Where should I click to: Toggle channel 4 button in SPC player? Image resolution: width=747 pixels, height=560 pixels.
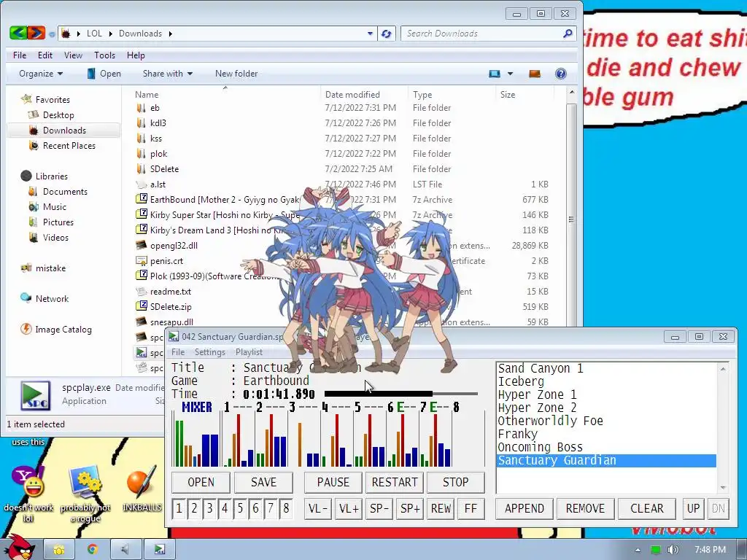pos(225,508)
